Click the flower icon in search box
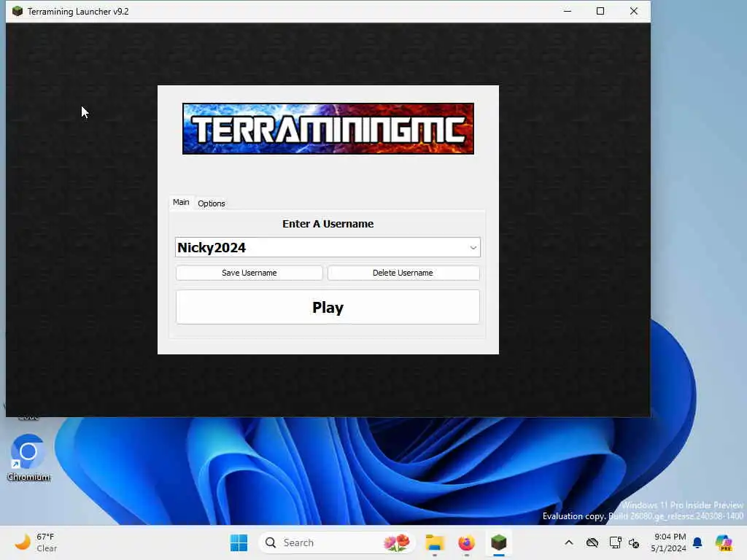 [x=396, y=542]
